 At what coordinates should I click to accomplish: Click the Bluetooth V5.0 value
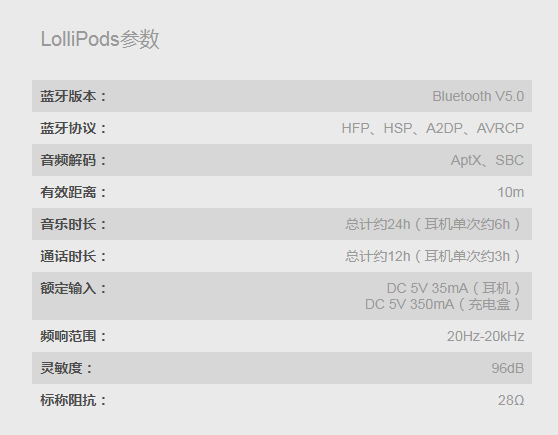(478, 96)
